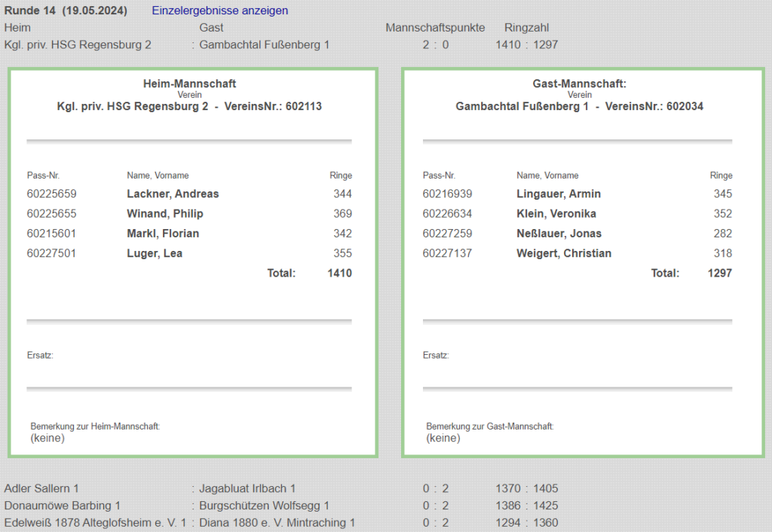Click the guest team total 1297
Screen dimensions: 772x532
pos(719,273)
